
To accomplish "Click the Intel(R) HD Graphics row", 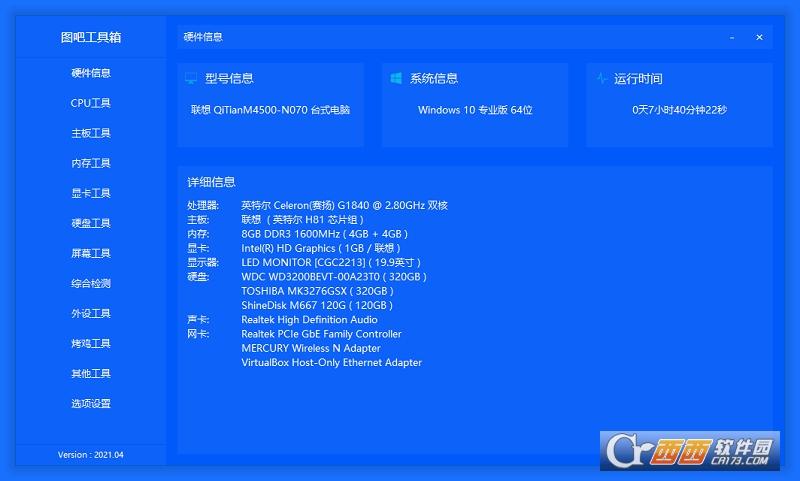I will point(321,248).
